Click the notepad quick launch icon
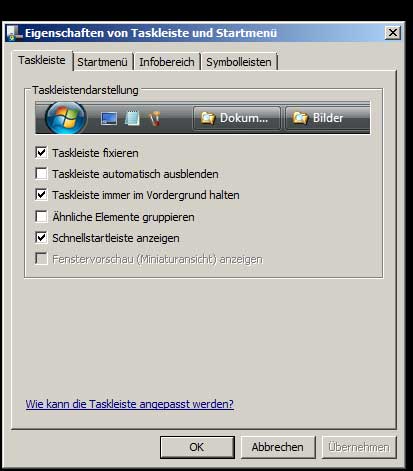Image resolution: width=413 pixels, height=471 pixels. click(132, 118)
